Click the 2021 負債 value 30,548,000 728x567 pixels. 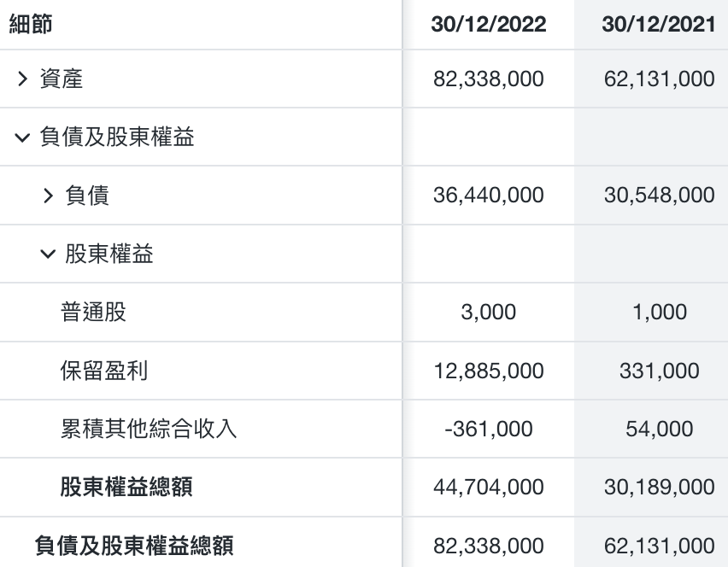660,196
